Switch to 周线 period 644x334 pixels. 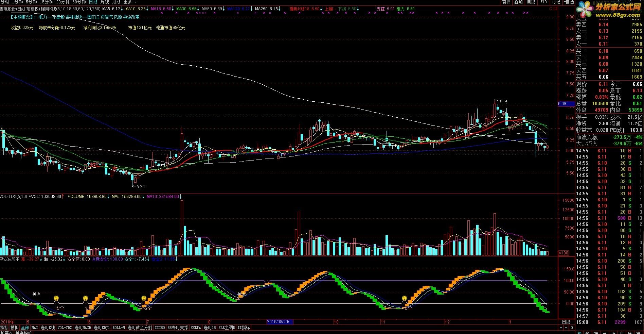pyautogui.click(x=105, y=2)
